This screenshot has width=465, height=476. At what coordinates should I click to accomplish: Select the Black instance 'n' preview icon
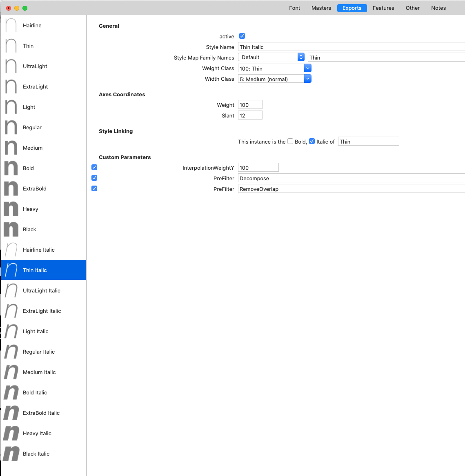11,229
